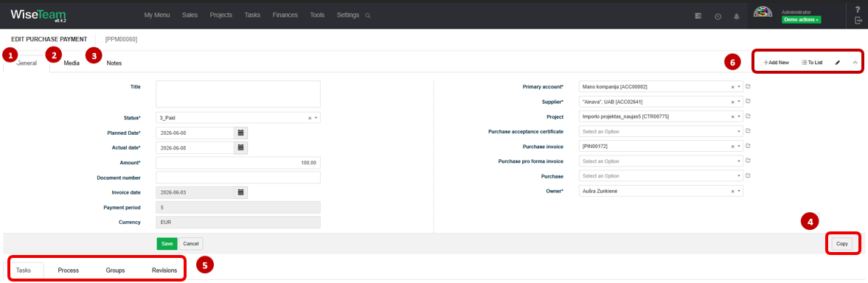Open the Projects menu
Viewport: 868px width, 283px height.
(x=221, y=15)
